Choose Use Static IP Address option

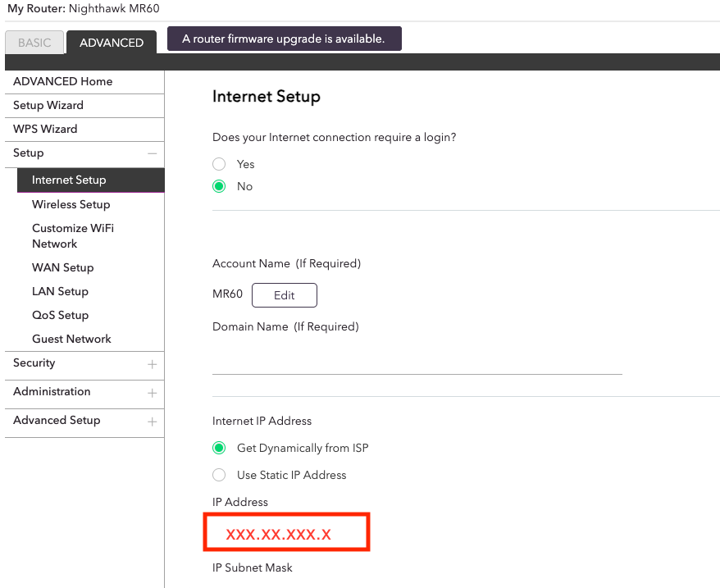tap(219, 475)
